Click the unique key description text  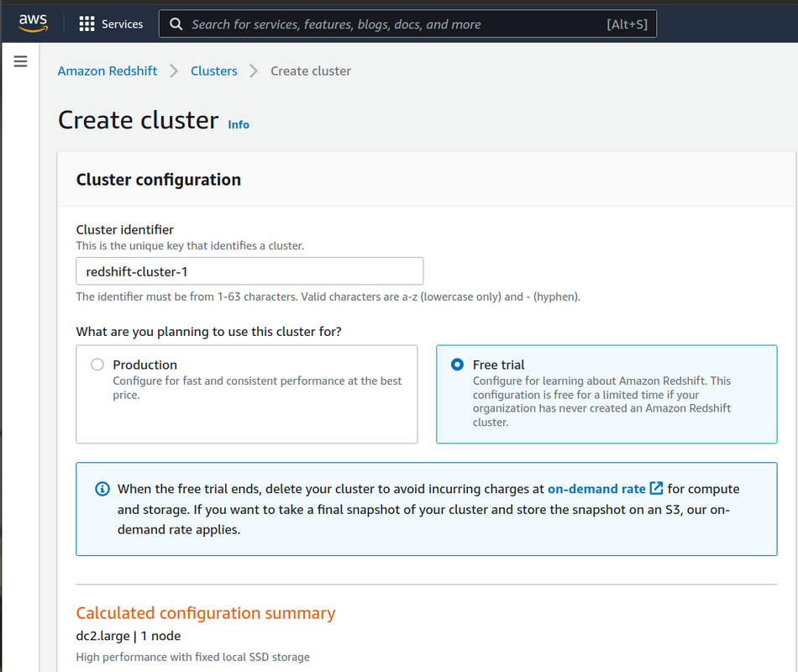[x=190, y=246]
